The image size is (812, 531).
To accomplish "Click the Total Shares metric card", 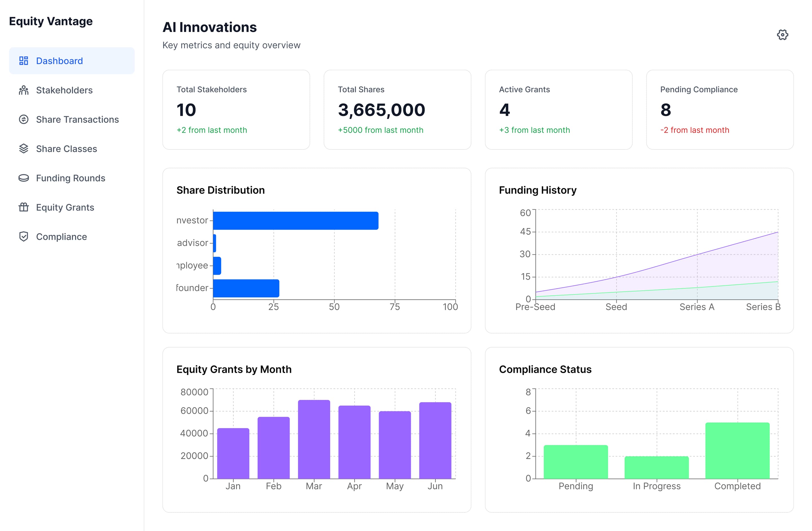I will [x=397, y=109].
